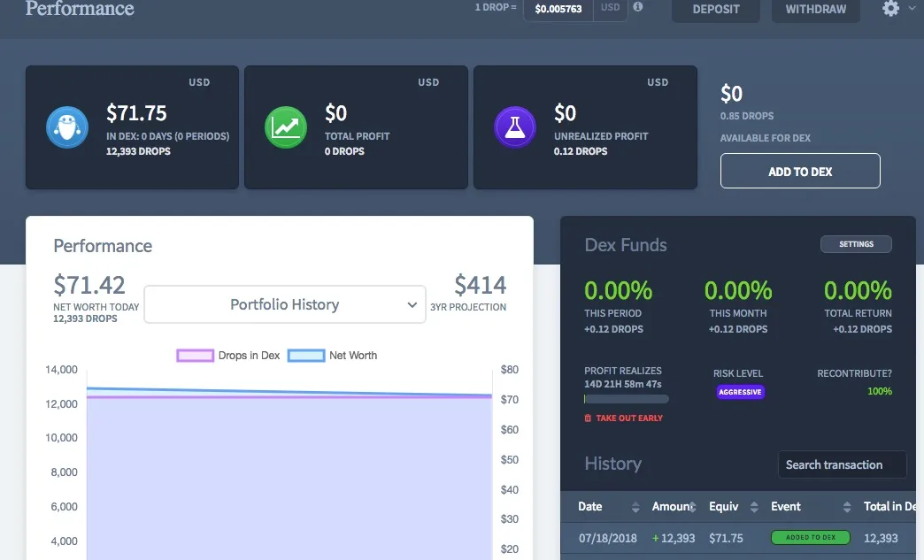Click the +12,393 amount cell
Image resolution: width=924 pixels, height=560 pixels.
[674, 538]
